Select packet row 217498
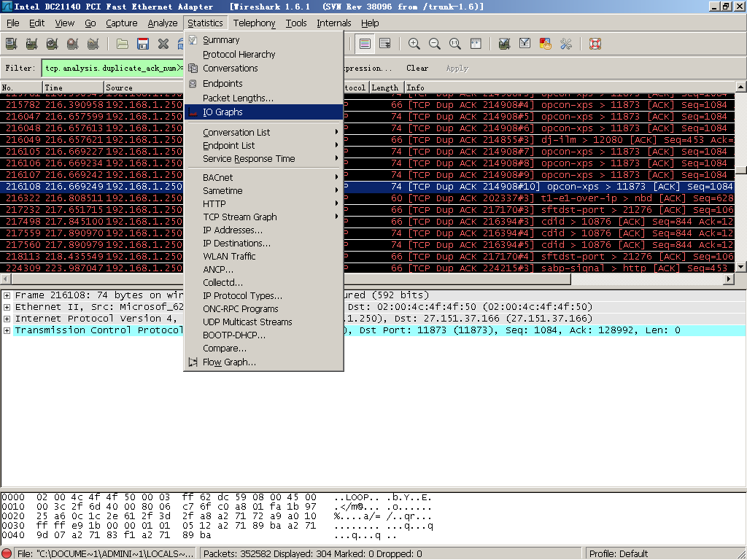This screenshot has width=747, height=560. click(367, 222)
